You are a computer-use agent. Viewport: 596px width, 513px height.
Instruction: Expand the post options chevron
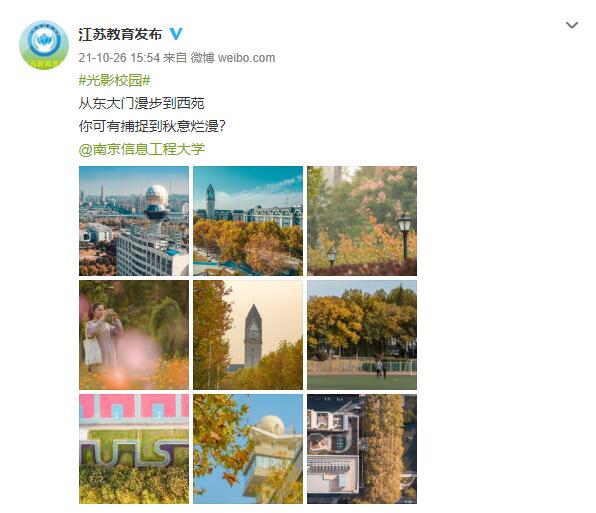pyautogui.click(x=572, y=25)
